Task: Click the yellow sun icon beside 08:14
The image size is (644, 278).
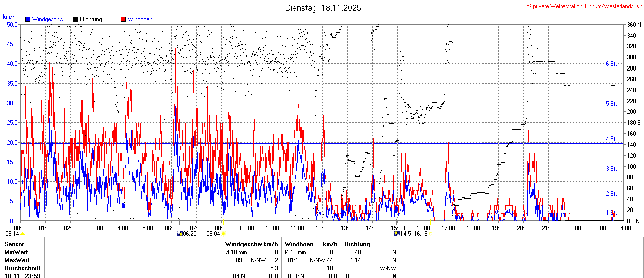Action: coord(22,234)
